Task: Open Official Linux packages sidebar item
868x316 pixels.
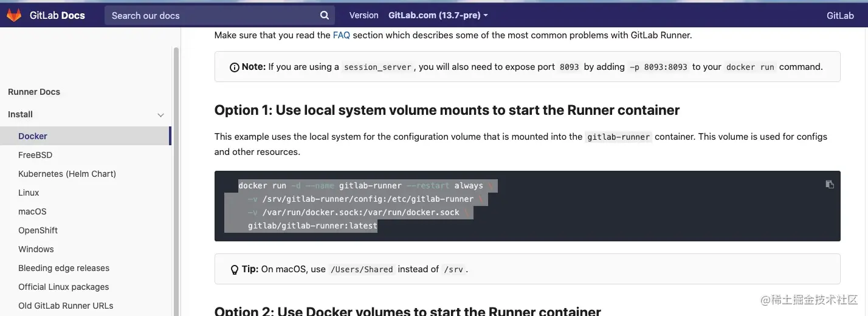Action: pyautogui.click(x=64, y=287)
